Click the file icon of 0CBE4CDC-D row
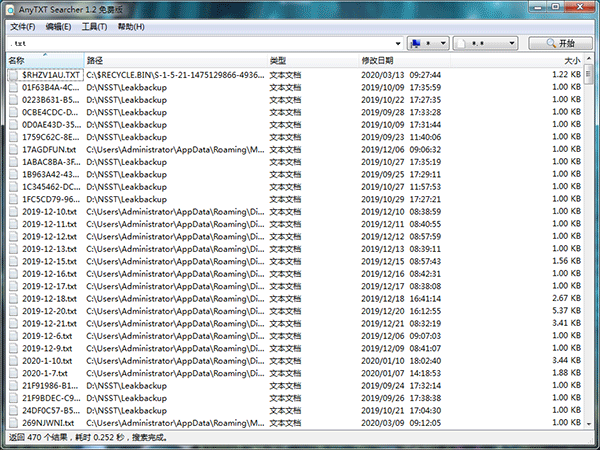This screenshot has height=450, width=600. coord(13,112)
